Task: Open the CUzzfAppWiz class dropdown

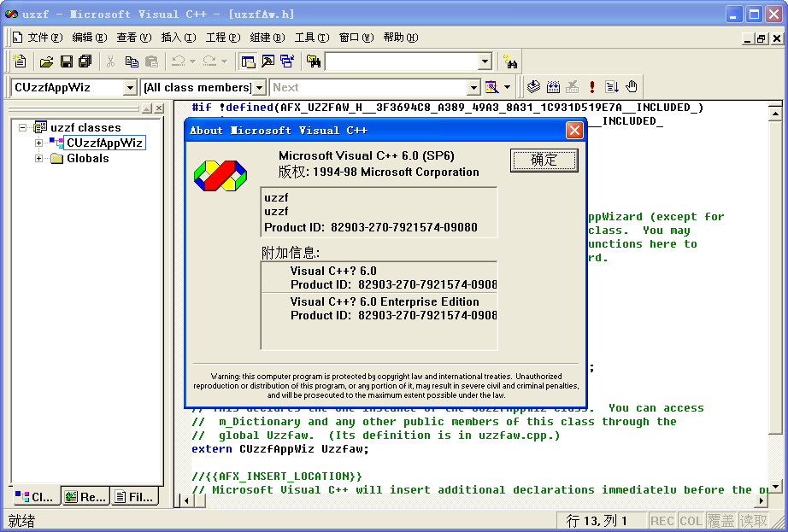Action: point(130,87)
